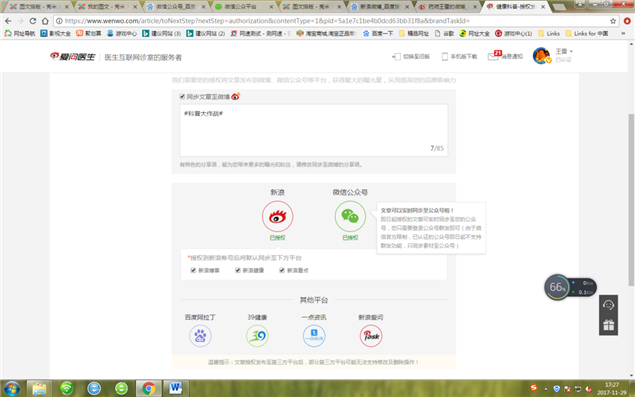Open the 手机版下载 link
Image resolution: width=635 pixels, height=397 pixels.
(459, 57)
